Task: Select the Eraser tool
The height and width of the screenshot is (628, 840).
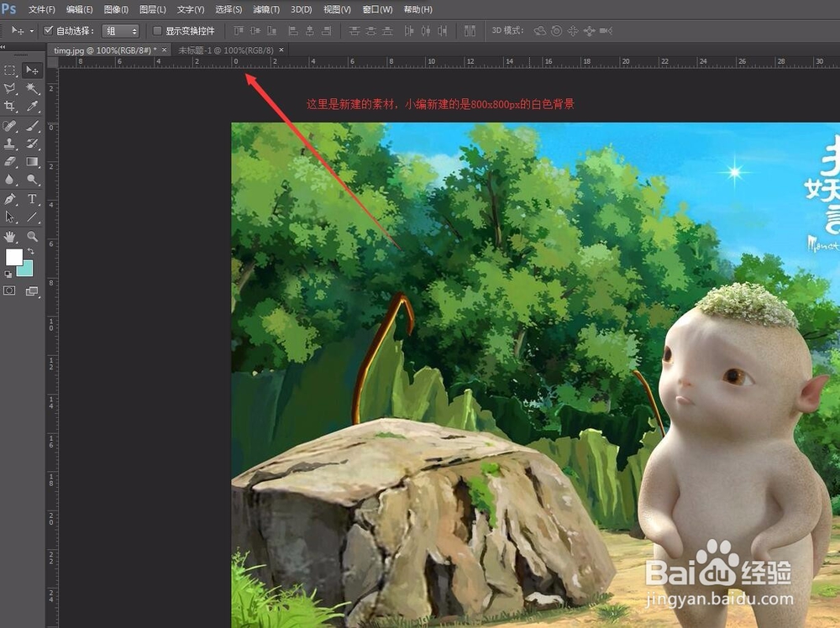Action: tap(9, 161)
